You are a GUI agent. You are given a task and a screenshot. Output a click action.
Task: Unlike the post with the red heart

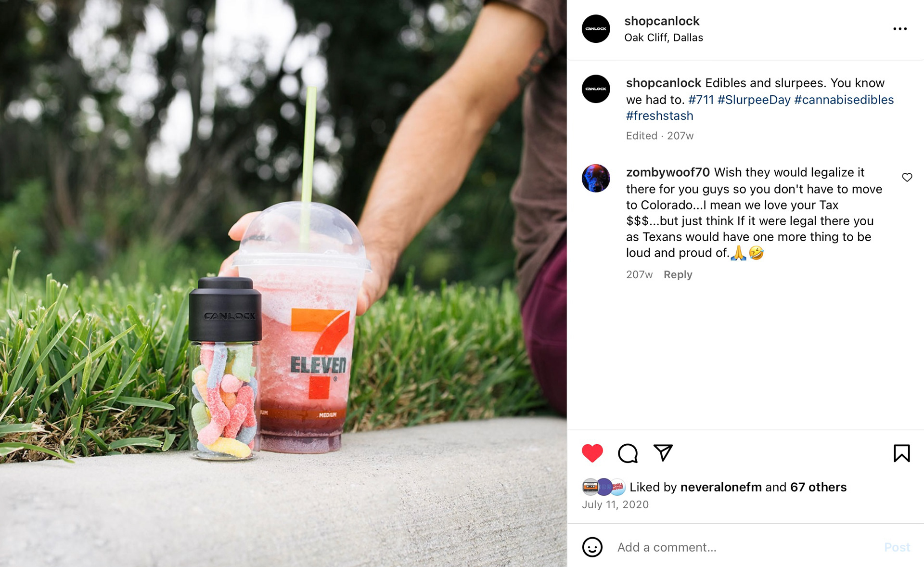(592, 453)
